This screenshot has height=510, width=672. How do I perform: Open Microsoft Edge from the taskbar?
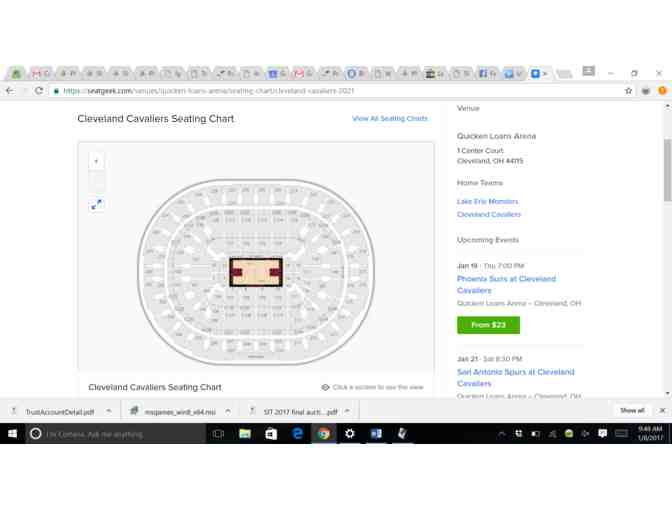point(297,434)
